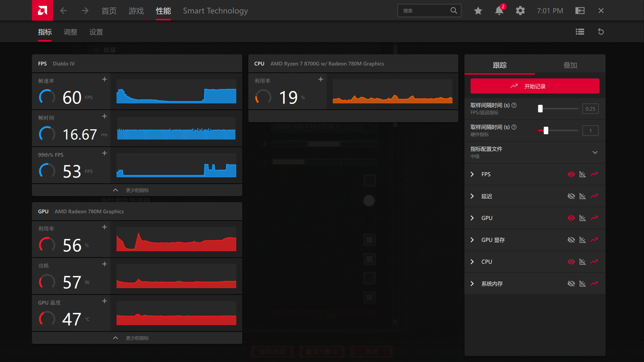Viewport: 644px width, 362px height.
Task: Click the reset circular arrow icon
Action: pyautogui.click(x=601, y=32)
